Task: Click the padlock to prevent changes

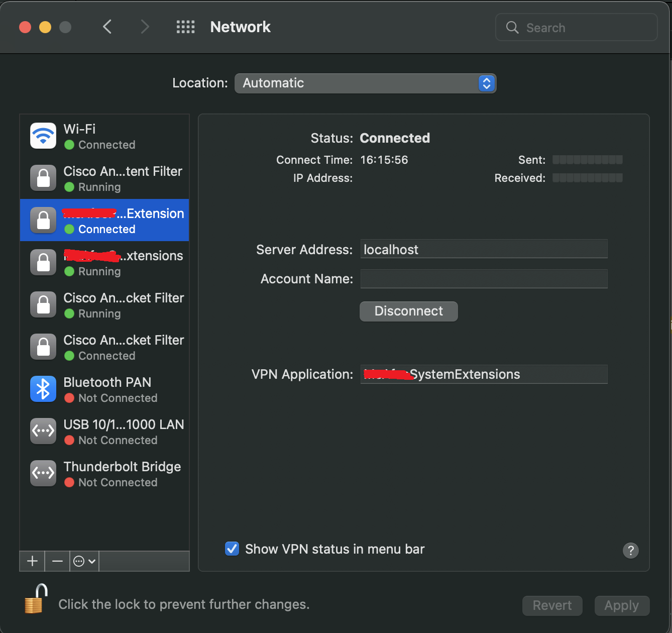Action: (x=36, y=599)
